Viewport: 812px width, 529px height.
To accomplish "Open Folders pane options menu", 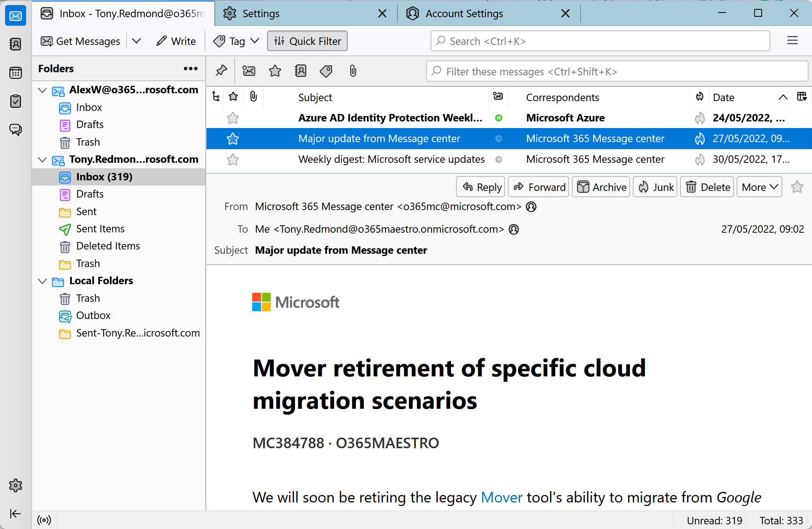I will (191, 69).
